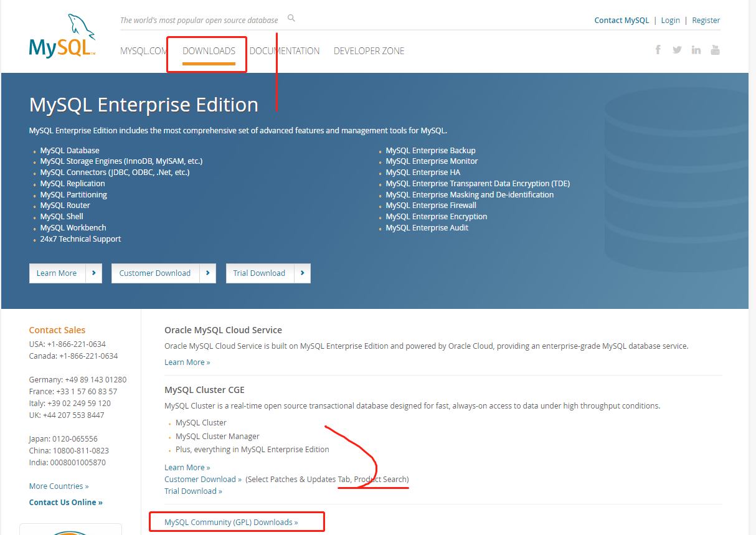Click the More Countries link
This screenshot has width=756, height=535.
(x=59, y=486)
